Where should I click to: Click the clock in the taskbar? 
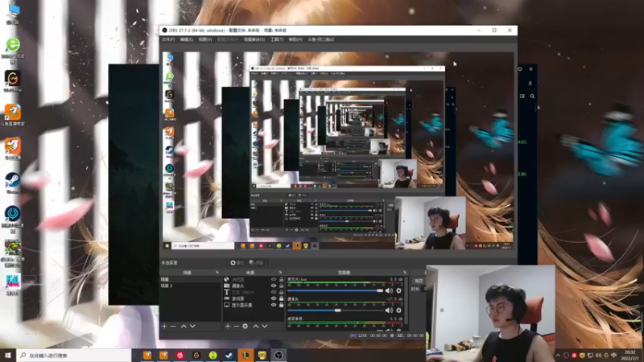(630, 355)
